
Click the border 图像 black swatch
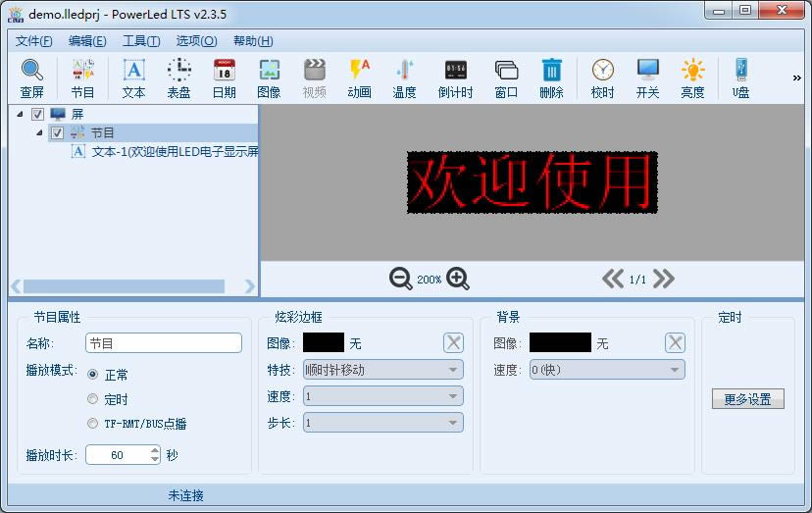(x=324, y=342)
